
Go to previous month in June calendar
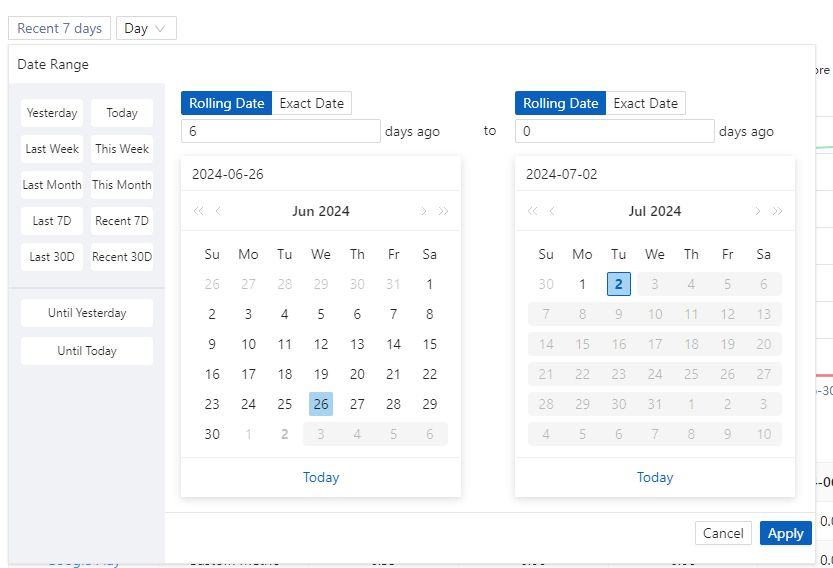point(219,211)
